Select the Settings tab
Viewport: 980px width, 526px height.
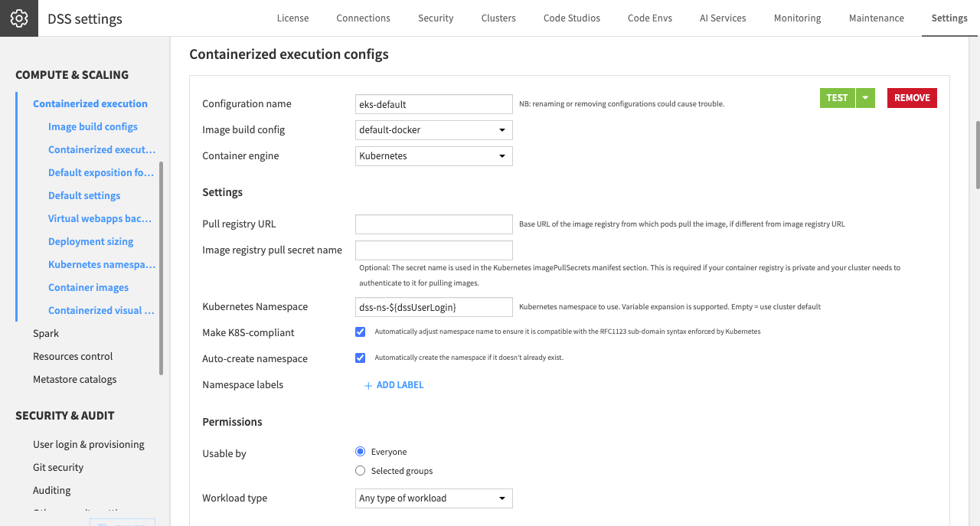click(x=949, y=18)
